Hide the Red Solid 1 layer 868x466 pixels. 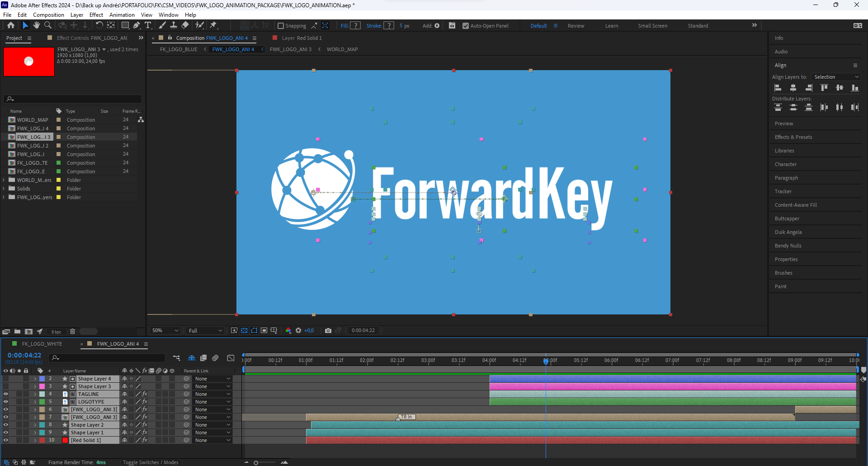point(5,440)
